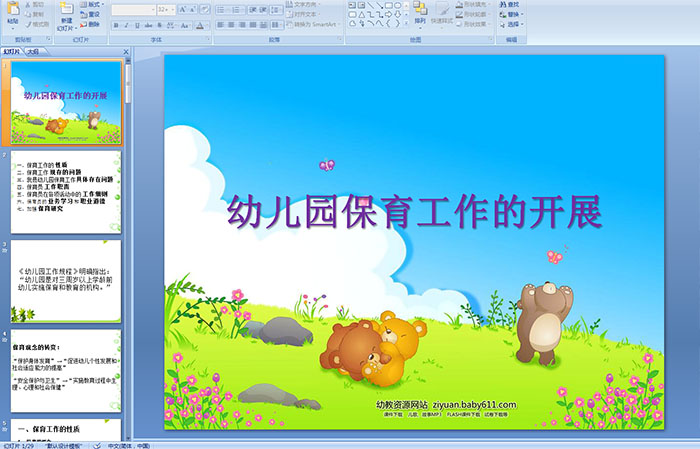Open the Columns dropdown in paragraph group
700x449 pixels.
click(x=277, y=25)
